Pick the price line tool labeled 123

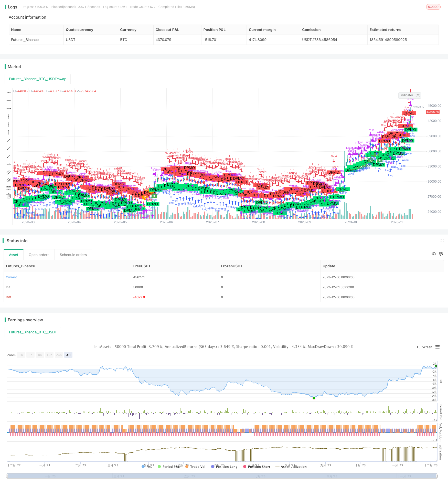[x=9, y=164]
